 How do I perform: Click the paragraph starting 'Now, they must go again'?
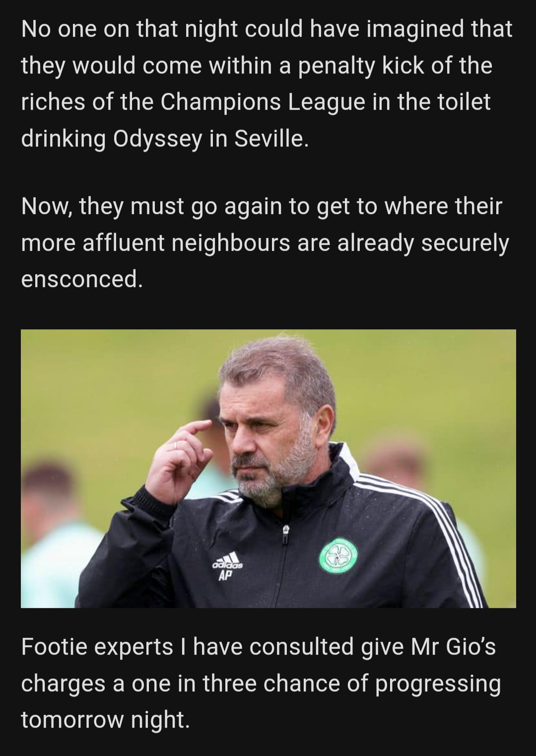(265, 242)
